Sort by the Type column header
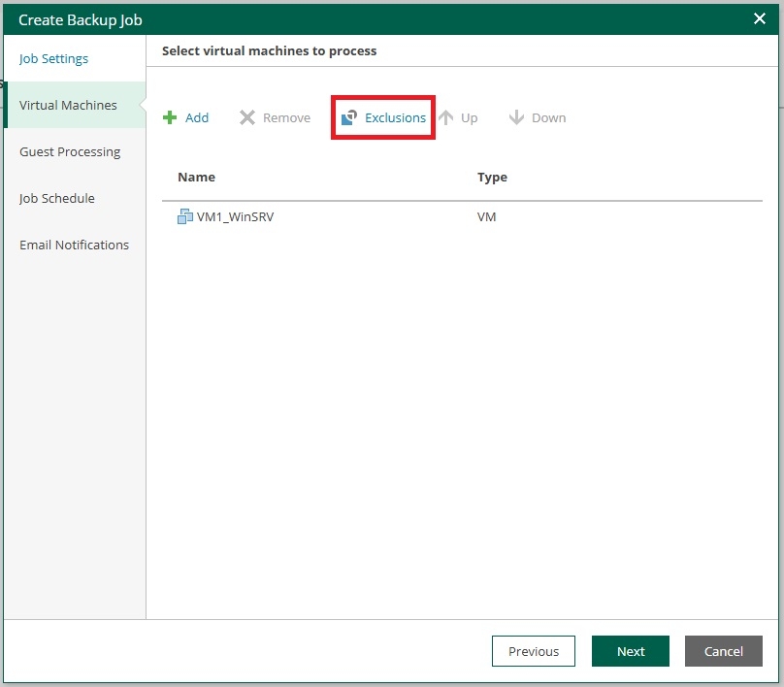This screenshot has width=784, height=687. (492, 177)
